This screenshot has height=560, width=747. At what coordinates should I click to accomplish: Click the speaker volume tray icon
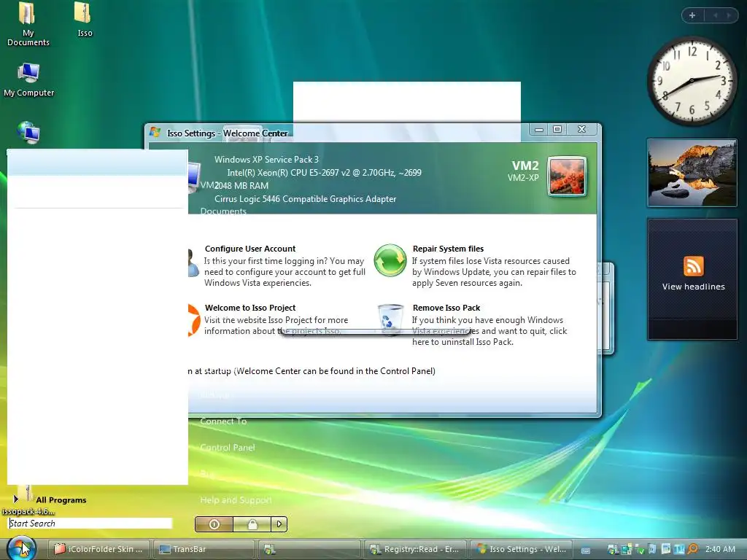(x=652, y=549)
